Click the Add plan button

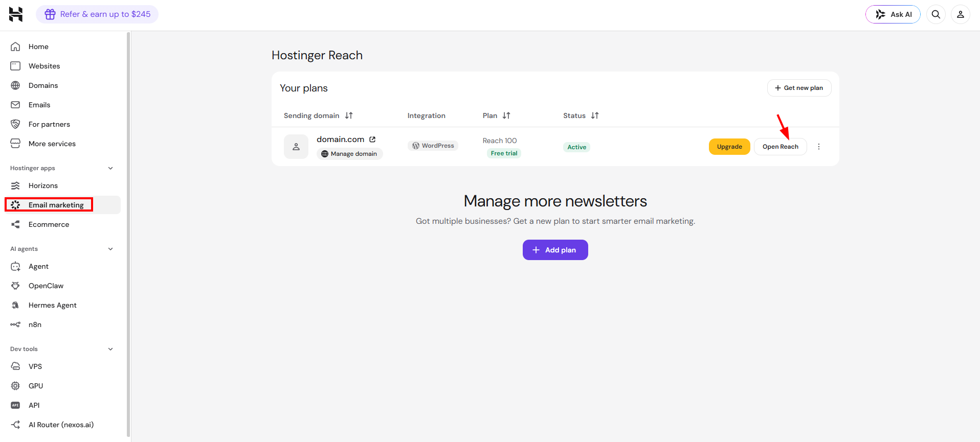(x=555, y=250)
